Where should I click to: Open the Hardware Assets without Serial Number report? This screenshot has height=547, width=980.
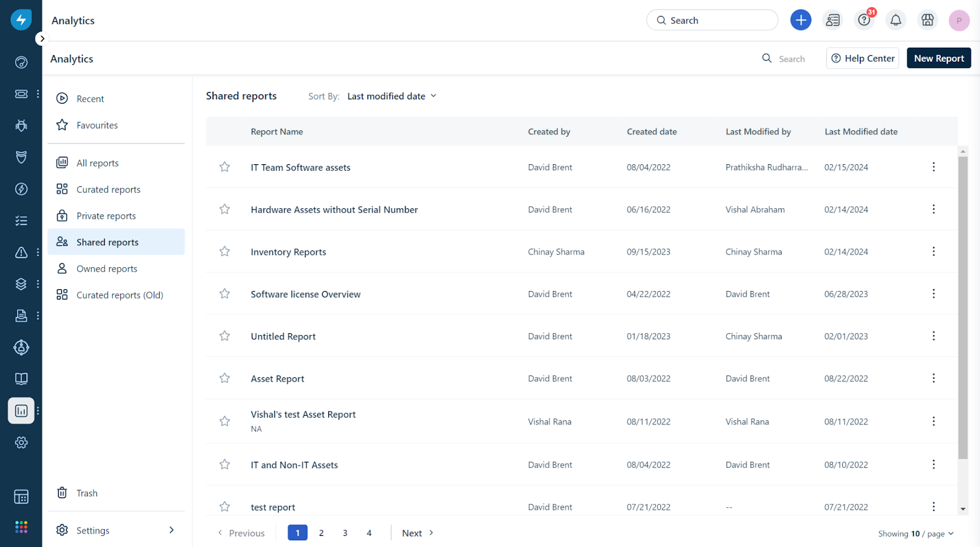(334, 209)
